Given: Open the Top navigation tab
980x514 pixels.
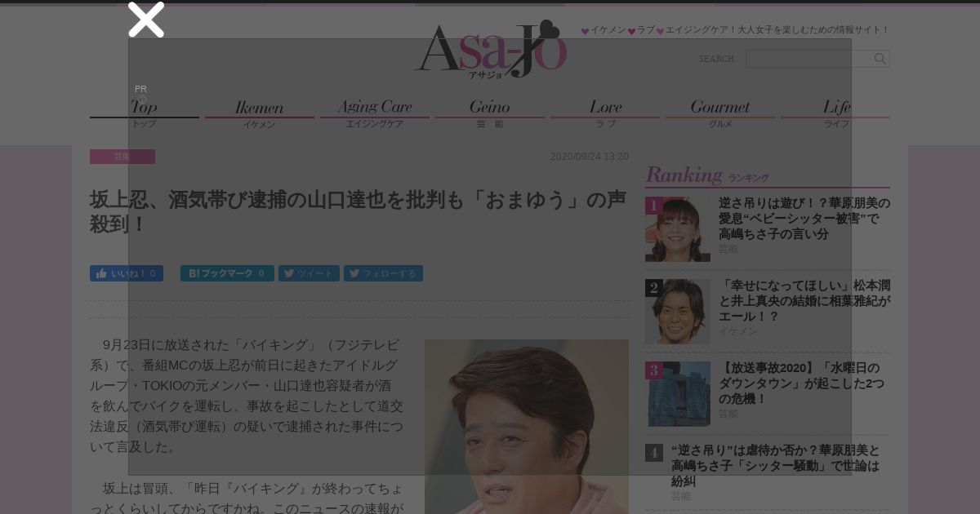Looking at the screenshot, I should pyautogui.click(x=144, y=113).
